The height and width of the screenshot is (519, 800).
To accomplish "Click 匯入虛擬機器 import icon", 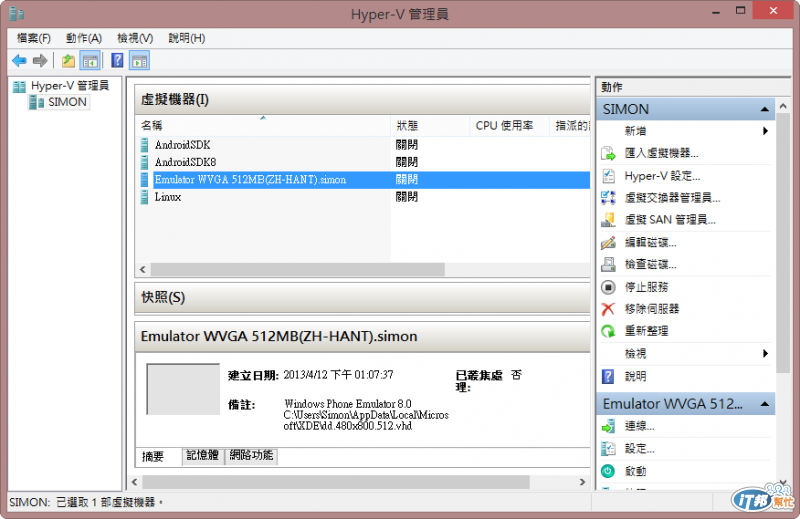I will 608,153.
